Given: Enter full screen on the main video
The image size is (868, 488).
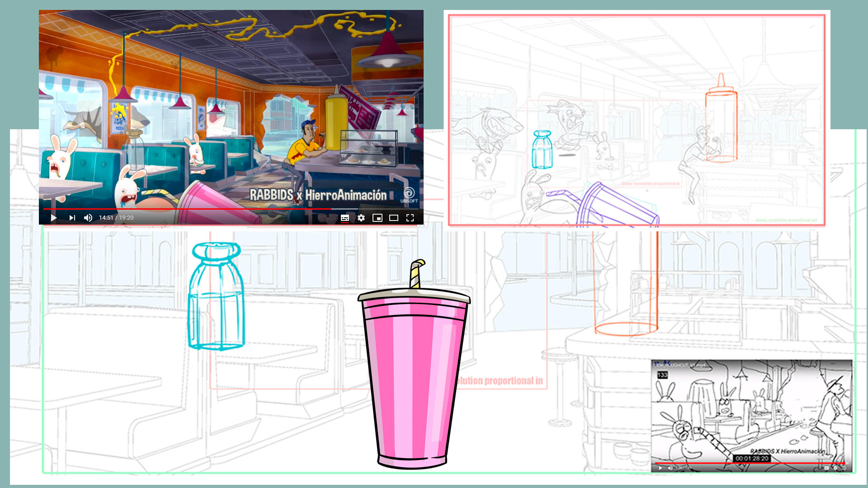Looking at the screenshot, I should (410, 218).
